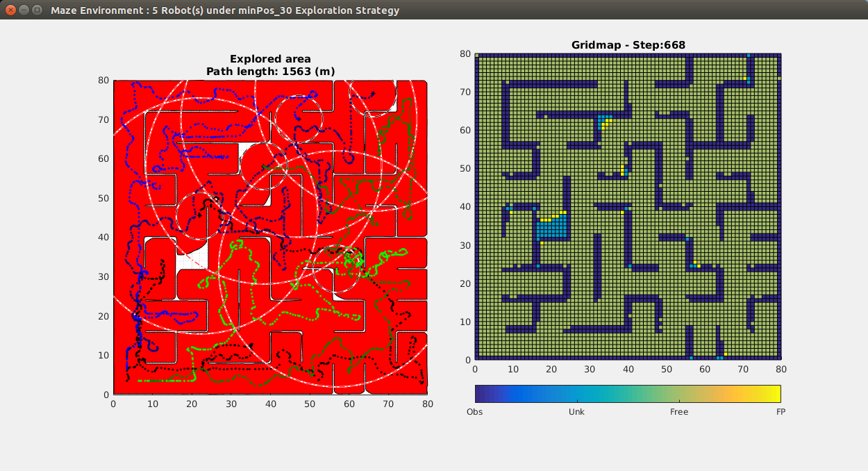Minimize the Maze Environment window
This screenshot has width=868, height=471.
click(24, 10)
